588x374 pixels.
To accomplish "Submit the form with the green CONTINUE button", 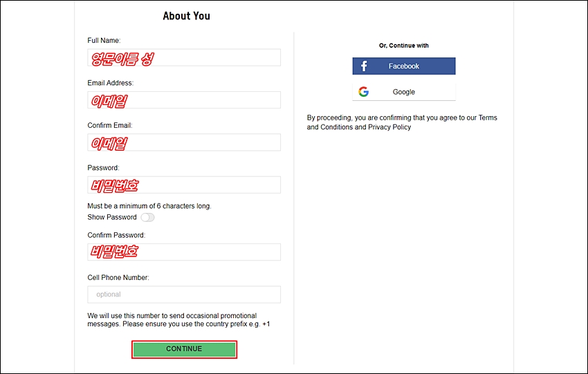I will tap(184, 349).
